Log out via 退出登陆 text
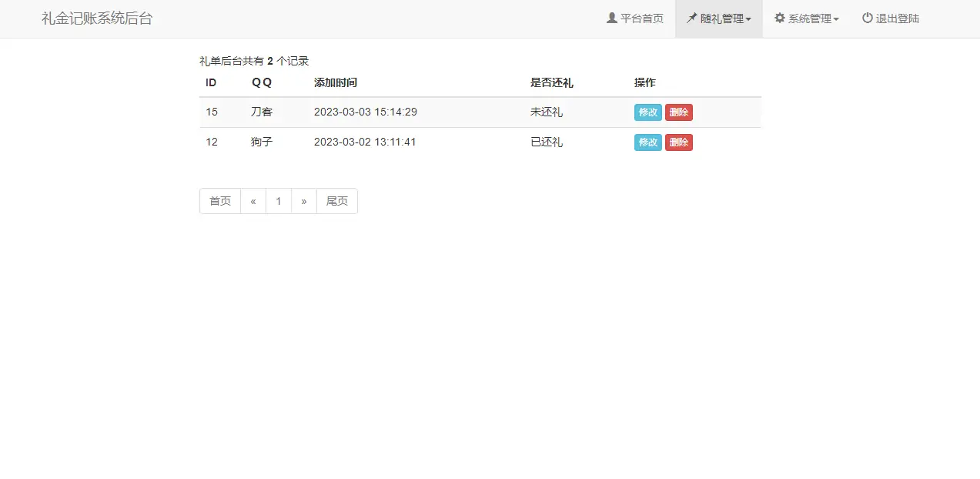The width and height of the screenshot is (980, 479). click(x=898, y=18)
